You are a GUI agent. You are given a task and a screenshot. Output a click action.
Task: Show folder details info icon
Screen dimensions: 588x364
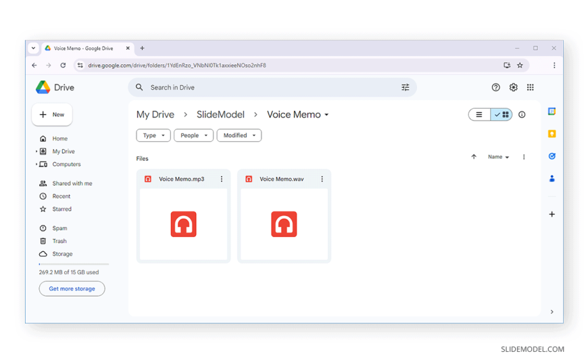522,115
